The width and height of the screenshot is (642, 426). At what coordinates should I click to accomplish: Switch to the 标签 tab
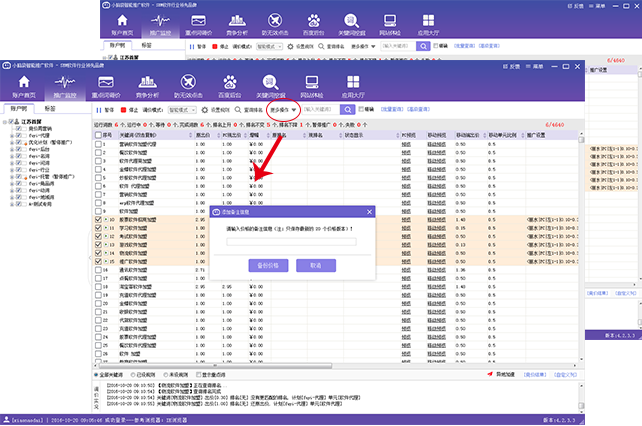coord(51,107)
